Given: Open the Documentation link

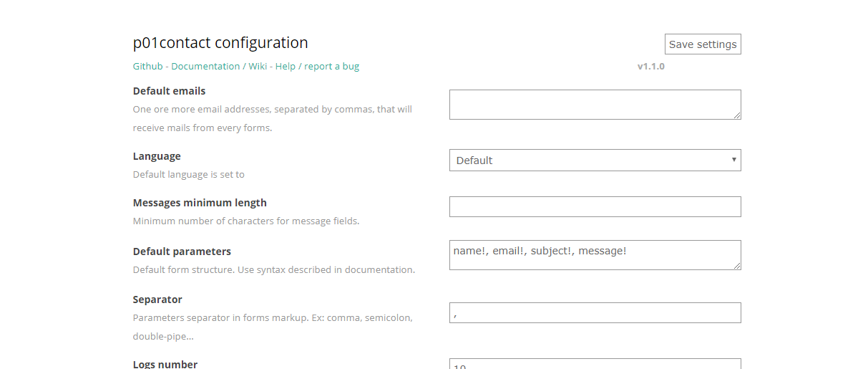Looking at the screenshot, I should tap(205, 67).
